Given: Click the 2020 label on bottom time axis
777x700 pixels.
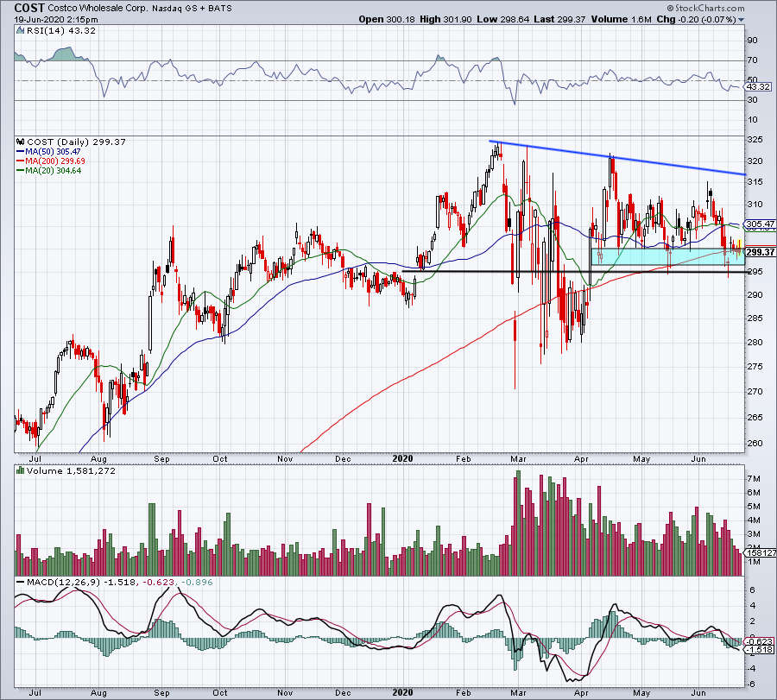Looking at the screenshot, I should [402, 692].
